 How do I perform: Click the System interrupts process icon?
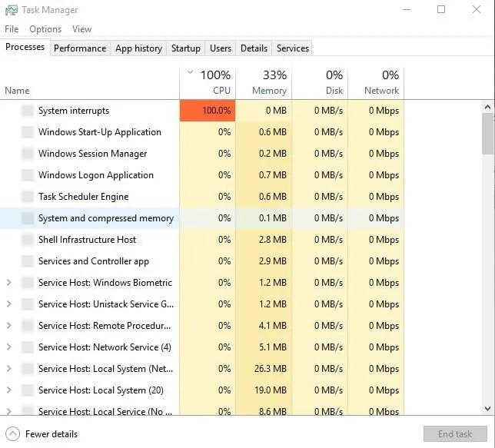pos(28,111)
